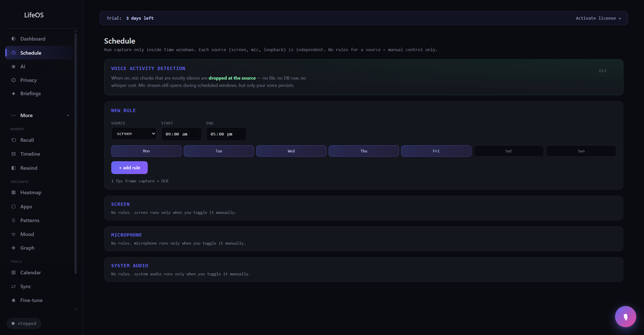Click the LifeOS logo text
The image size is (644, 335).
pos(34,15)
